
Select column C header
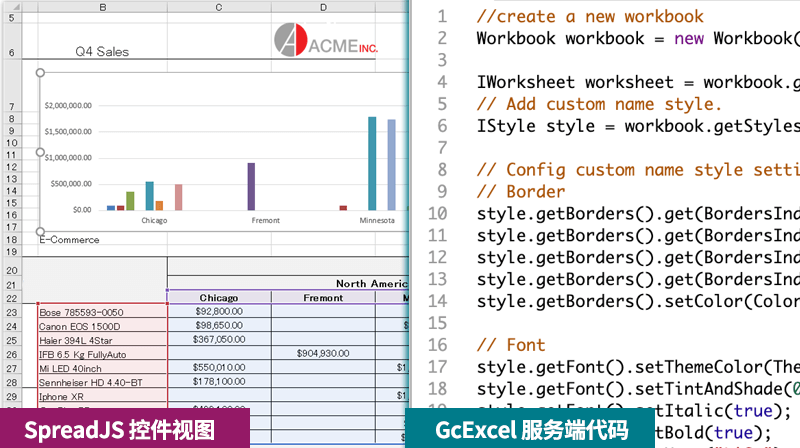pyautogui.click(x=219, y=8)
